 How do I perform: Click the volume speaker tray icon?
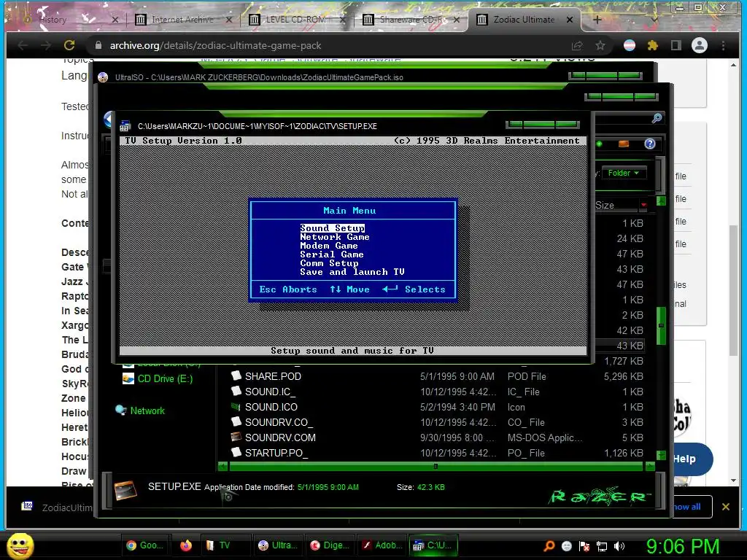[x=619, y=546]
